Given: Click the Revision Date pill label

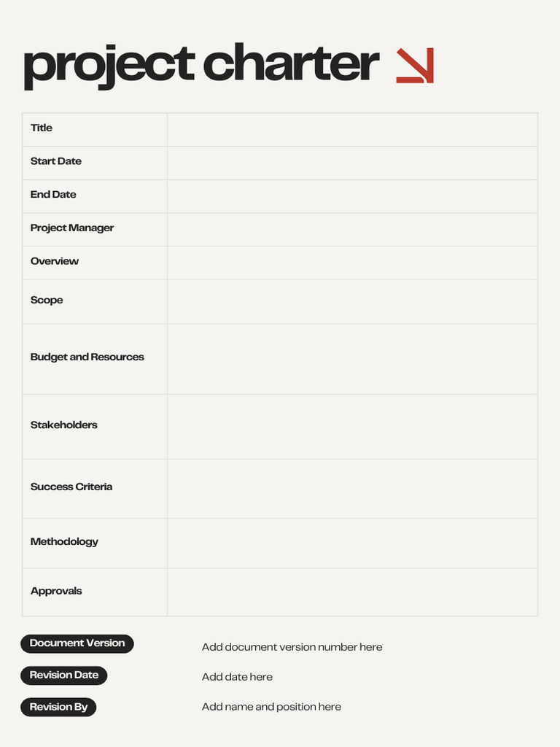Looking at the screenshot, I should click(x=64, y=676).
